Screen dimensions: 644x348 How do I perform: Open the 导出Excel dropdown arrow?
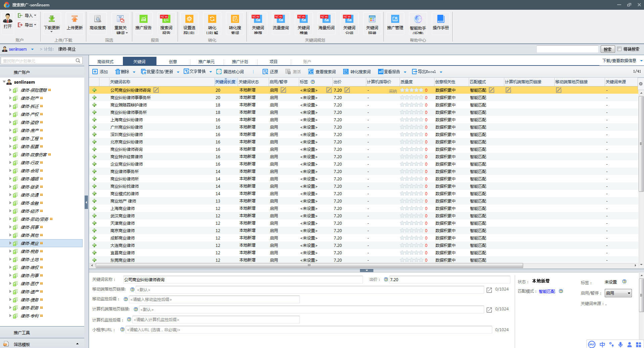click(441, 72)
